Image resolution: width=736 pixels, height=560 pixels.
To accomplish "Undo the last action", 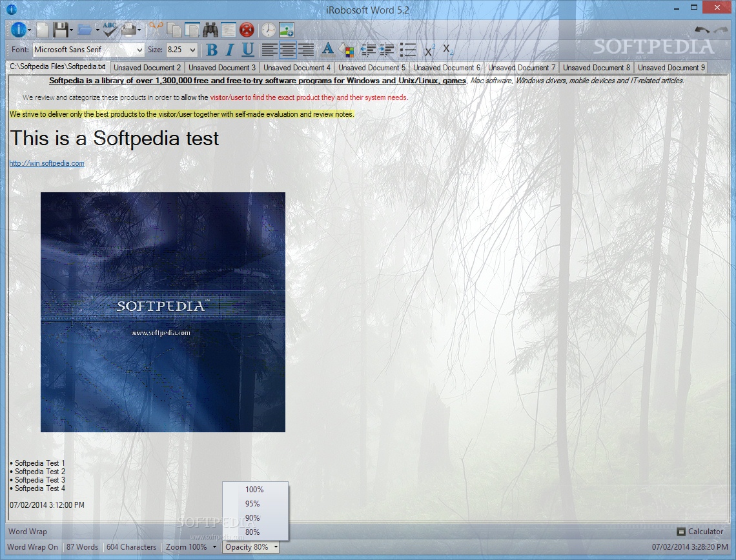I will pyautogui.click(x=702, y=30).
